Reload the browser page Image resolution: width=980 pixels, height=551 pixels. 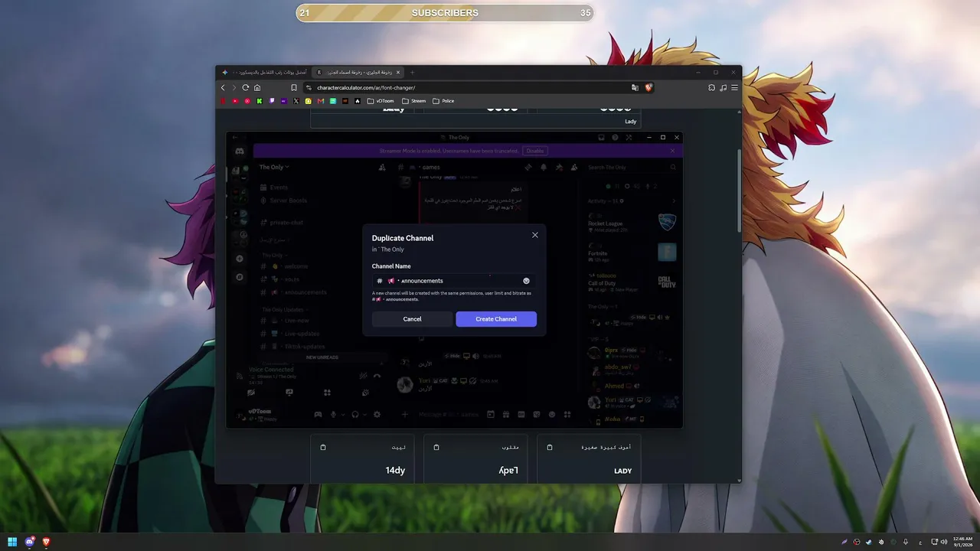click(x=246, y=88)
